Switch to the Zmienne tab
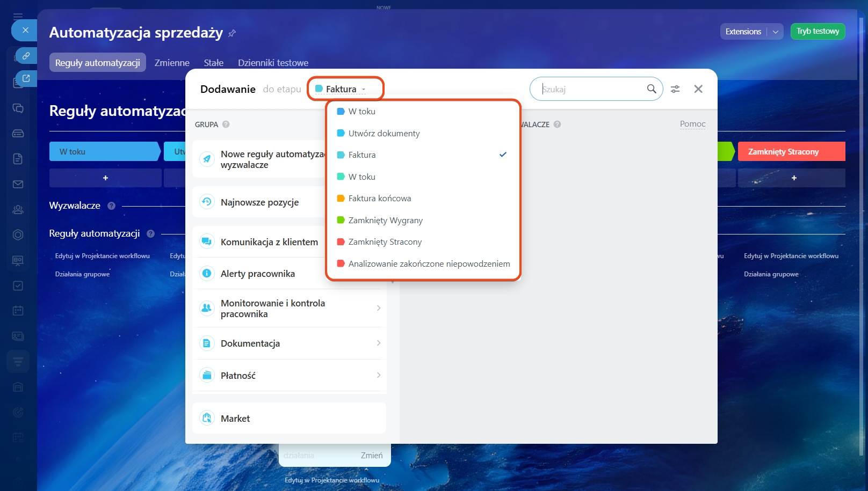 pyautogui.click(x=172, y=63)
